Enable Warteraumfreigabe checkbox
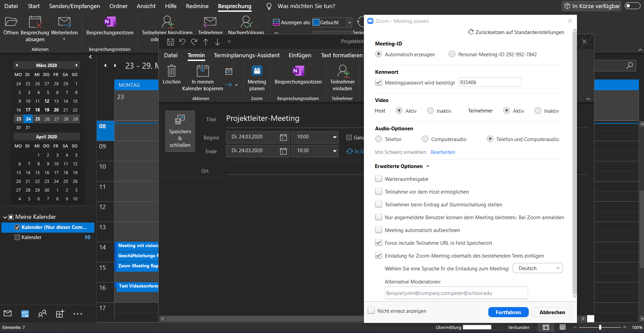The height and width of the screenshot is (333, 644). click(379, 179)
